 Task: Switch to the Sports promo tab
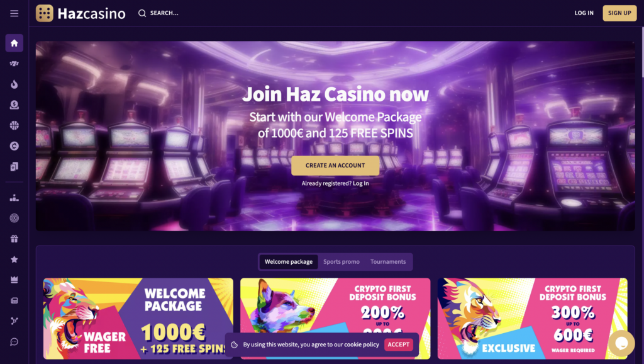(341, 261)
